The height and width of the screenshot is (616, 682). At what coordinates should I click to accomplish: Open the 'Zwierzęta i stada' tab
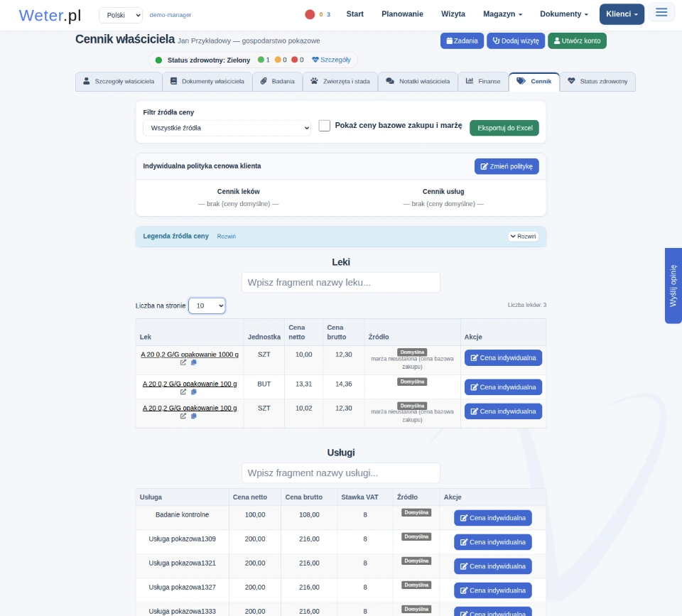340,81
